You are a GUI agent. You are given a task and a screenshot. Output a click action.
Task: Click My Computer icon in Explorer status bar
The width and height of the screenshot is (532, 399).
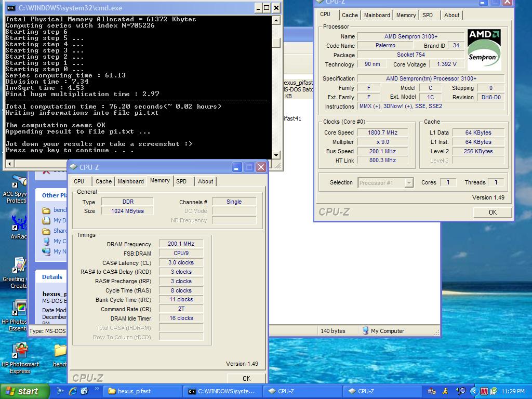(365, 331)
